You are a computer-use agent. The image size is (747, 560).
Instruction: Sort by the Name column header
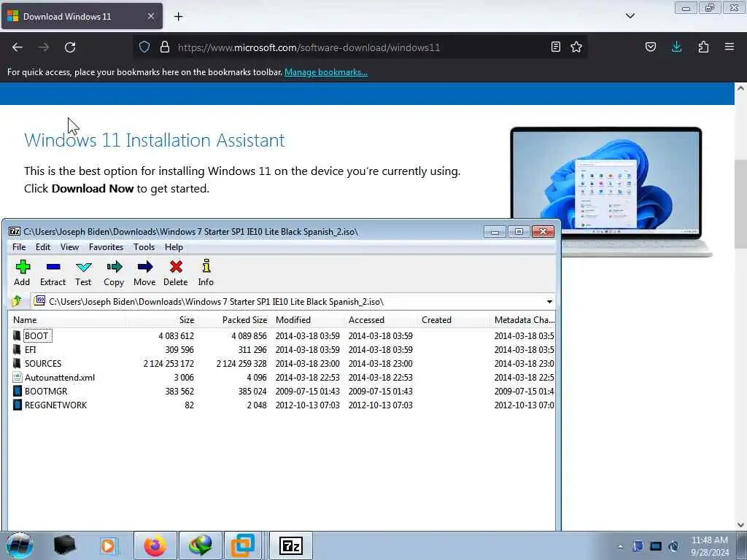tap(66, 320)
